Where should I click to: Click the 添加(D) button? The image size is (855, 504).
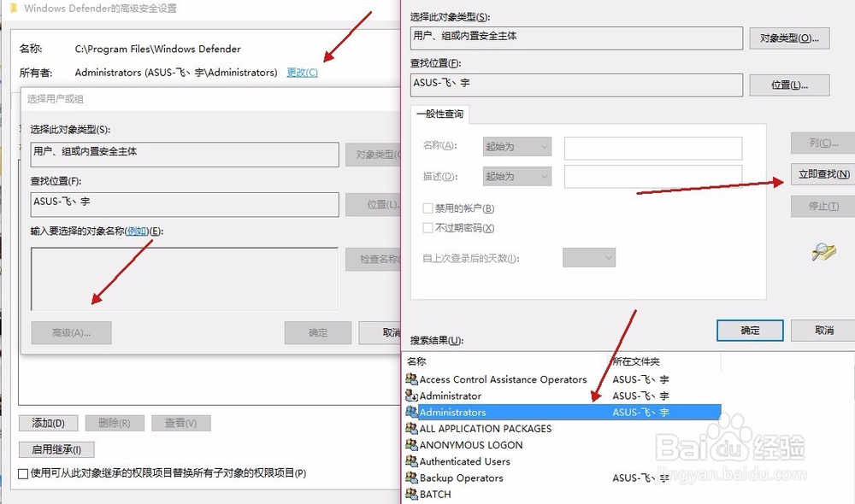[x=49, y=423]
